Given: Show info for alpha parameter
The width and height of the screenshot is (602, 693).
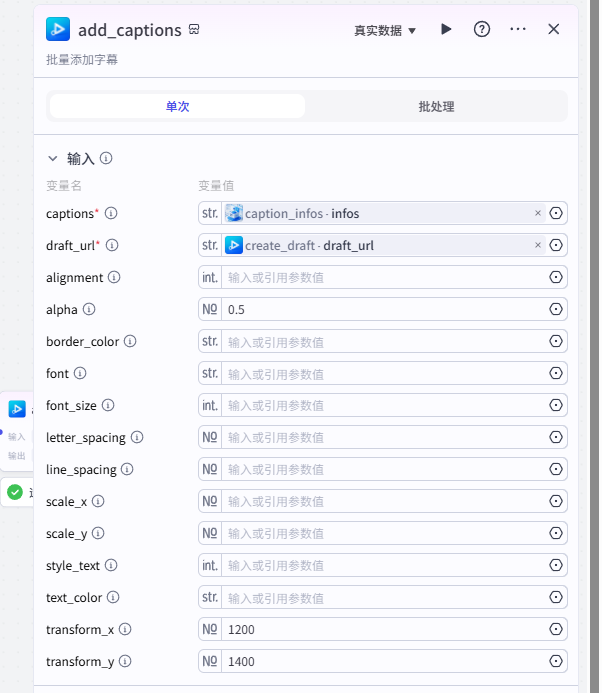Looking at the screenshot, I should 89,309.
